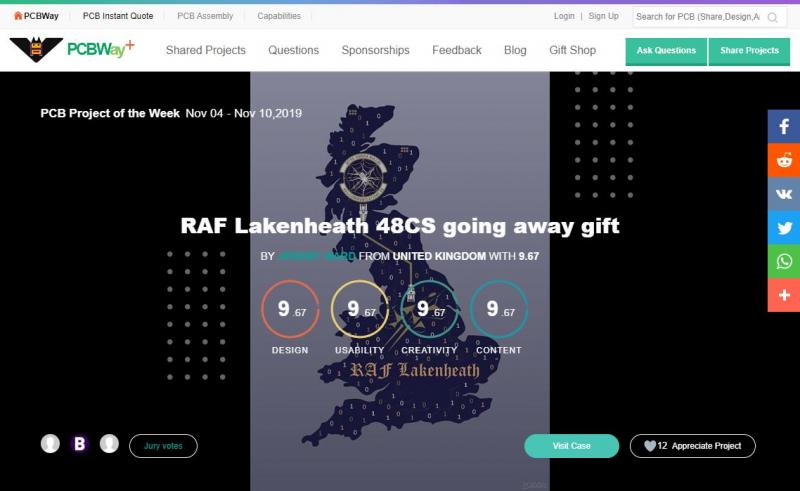The image size is (800, 491).
Task: Share on Reddit via sidebar icon
Action: tap(784, 160)
